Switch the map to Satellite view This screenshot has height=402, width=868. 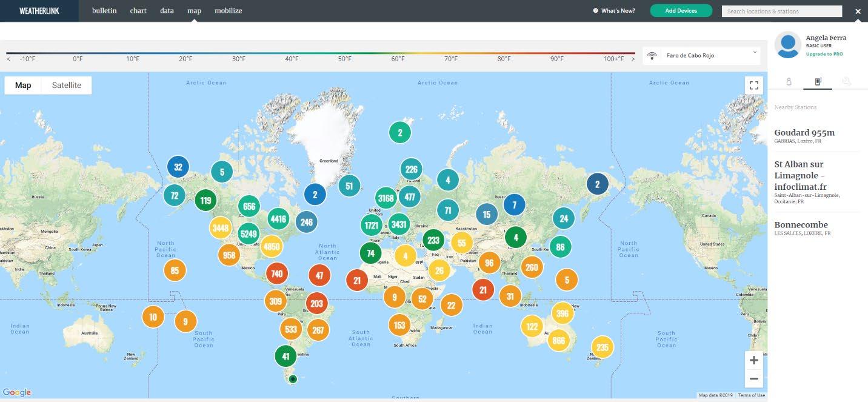click(x=67, y=85)
